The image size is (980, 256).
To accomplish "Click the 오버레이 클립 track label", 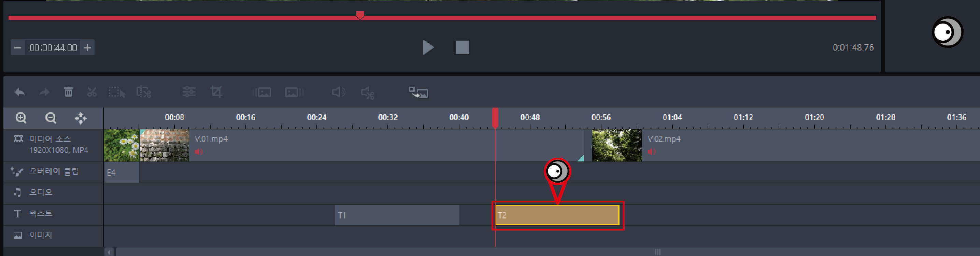I will (x=54, y=171).
